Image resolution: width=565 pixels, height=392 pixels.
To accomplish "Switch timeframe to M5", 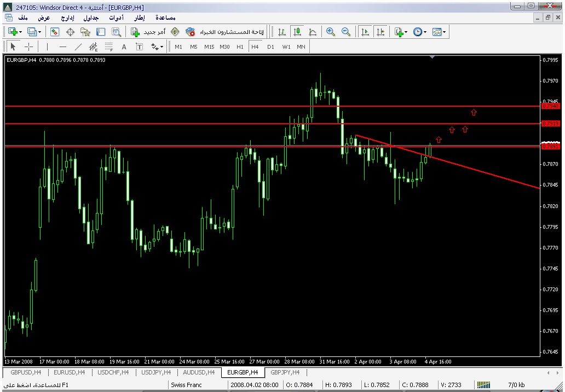I will pos(193,47).
